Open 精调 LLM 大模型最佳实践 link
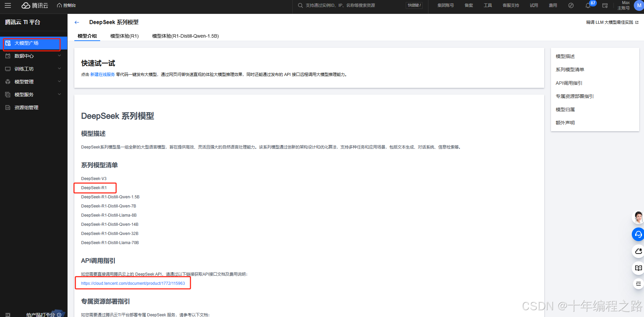 pyautogui.click(x=612, y=22)
